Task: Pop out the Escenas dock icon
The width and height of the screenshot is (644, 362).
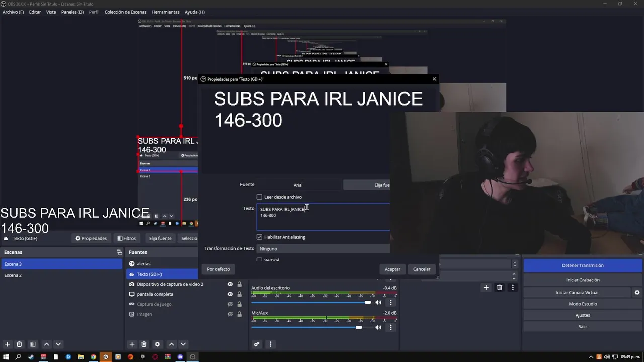Action: (119, 252)
